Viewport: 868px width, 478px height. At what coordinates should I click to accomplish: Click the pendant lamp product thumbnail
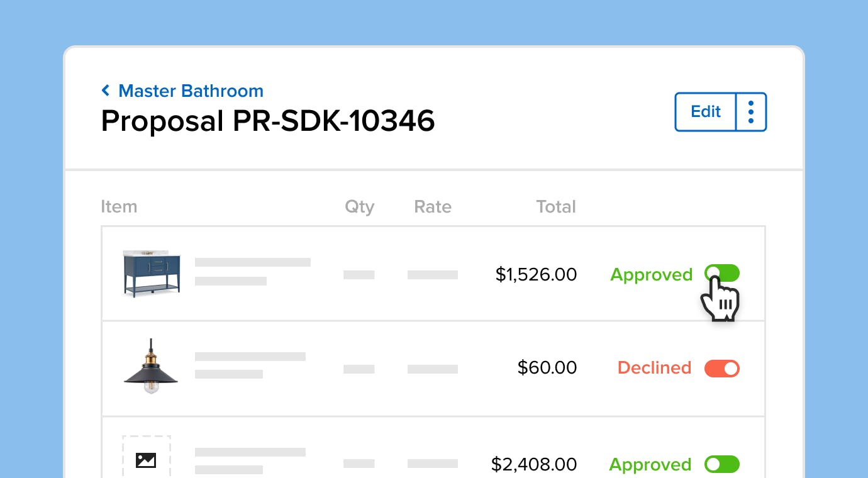pyautogui.click(x=151, y=367)
